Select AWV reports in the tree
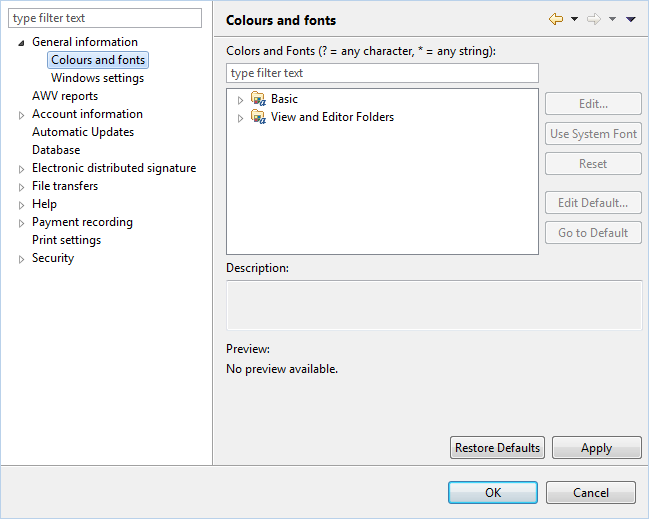This screenshot has width=649, height=519. coord(65,96)
